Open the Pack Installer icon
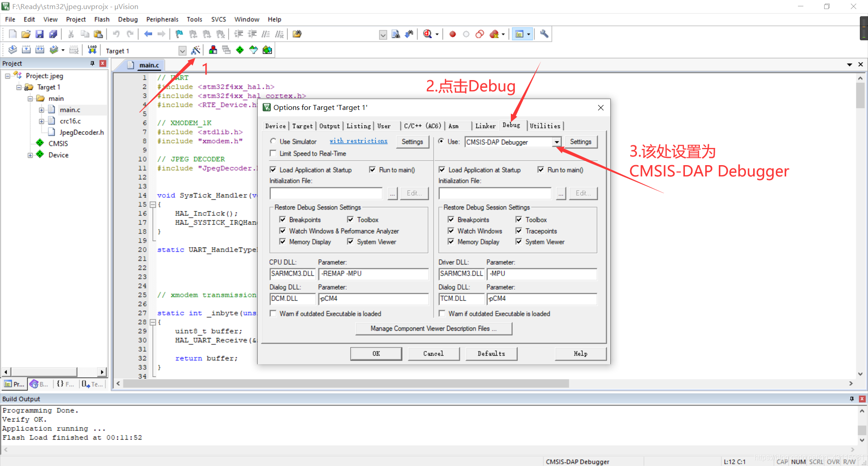868x466 pixels. pos(267,50)
